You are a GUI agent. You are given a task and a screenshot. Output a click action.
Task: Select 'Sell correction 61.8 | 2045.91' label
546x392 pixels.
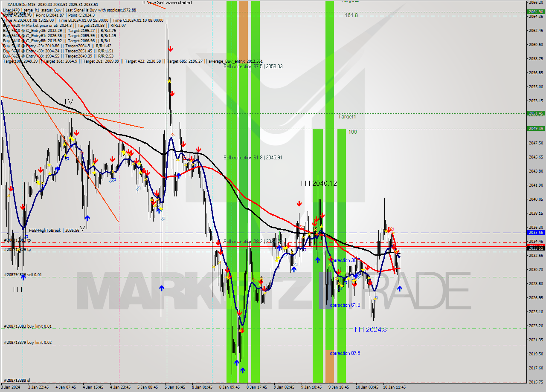click(x=253, y=158)
